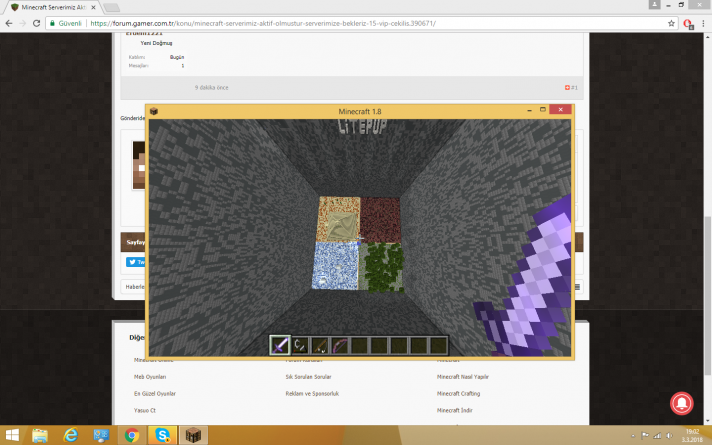This screenshot has height=445, width=712.
Task: Click the Güvenli secure padlock indicator
Action: point(65,23)
